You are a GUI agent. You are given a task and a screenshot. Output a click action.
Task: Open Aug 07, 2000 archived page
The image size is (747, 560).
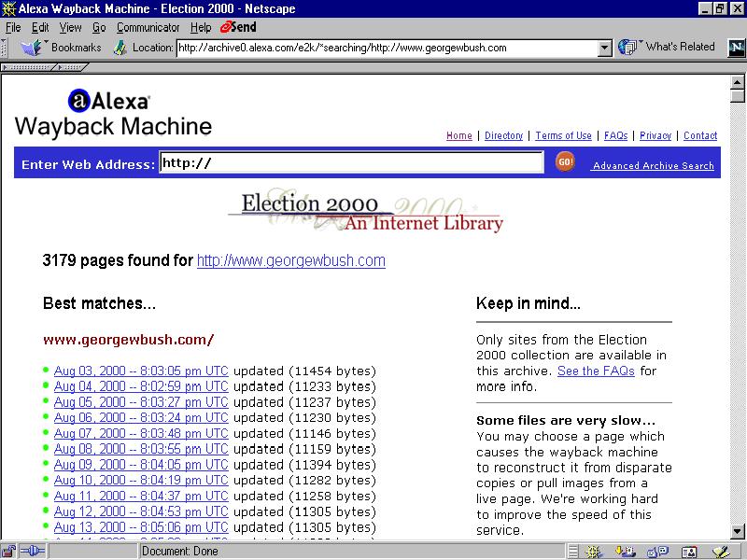(141, 433)
